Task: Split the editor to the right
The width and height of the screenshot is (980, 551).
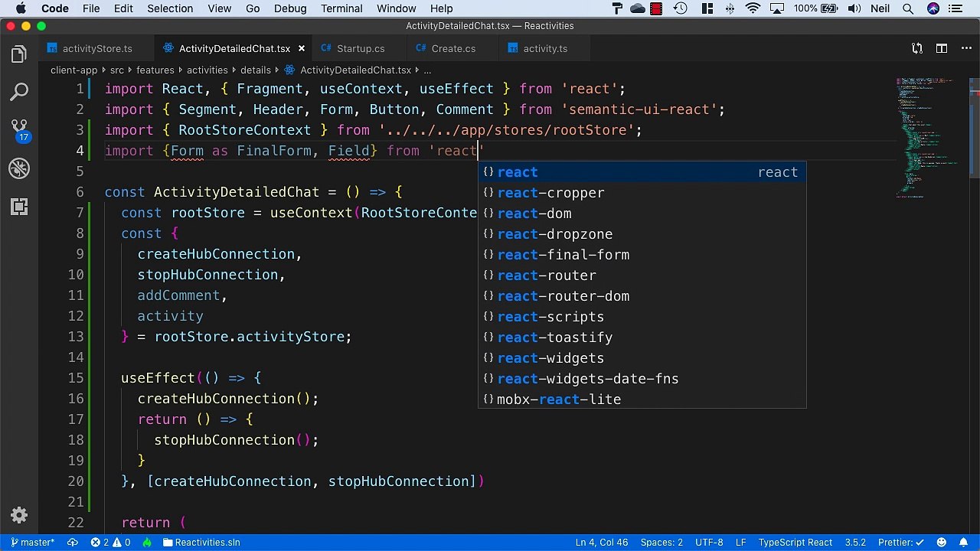Action: tap(942, 48)
